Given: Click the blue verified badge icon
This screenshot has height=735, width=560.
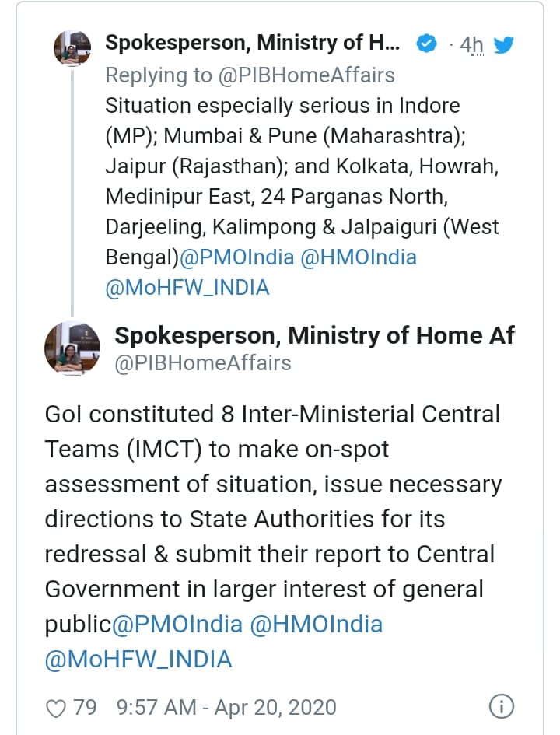Looking at the screenshot, I should pyautogui.click(x=426, y=44).
